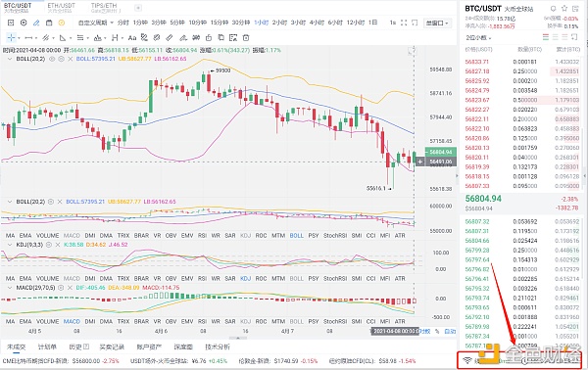Select the Aa text annotation tool

pos(132,38)
